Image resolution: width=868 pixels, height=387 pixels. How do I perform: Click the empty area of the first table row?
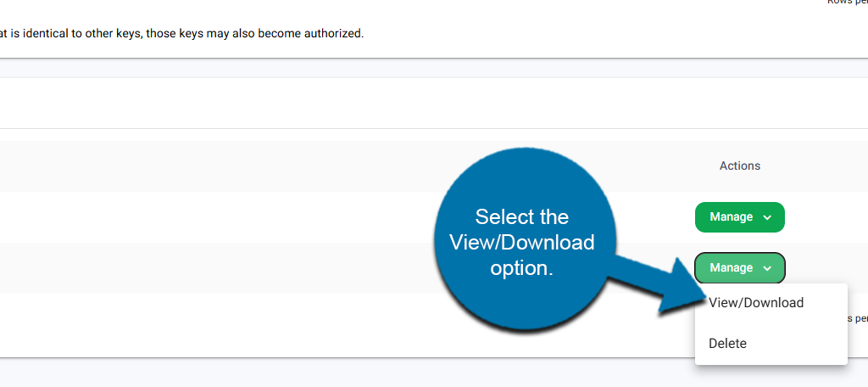point(212,217)
